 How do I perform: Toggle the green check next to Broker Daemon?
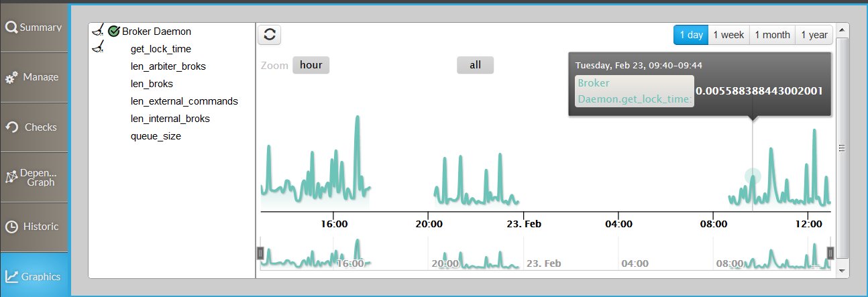tap(113, 31)
